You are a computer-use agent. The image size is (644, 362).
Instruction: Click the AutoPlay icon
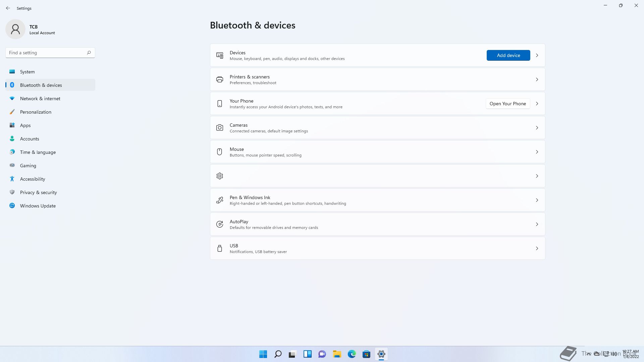tap(220, 224)
